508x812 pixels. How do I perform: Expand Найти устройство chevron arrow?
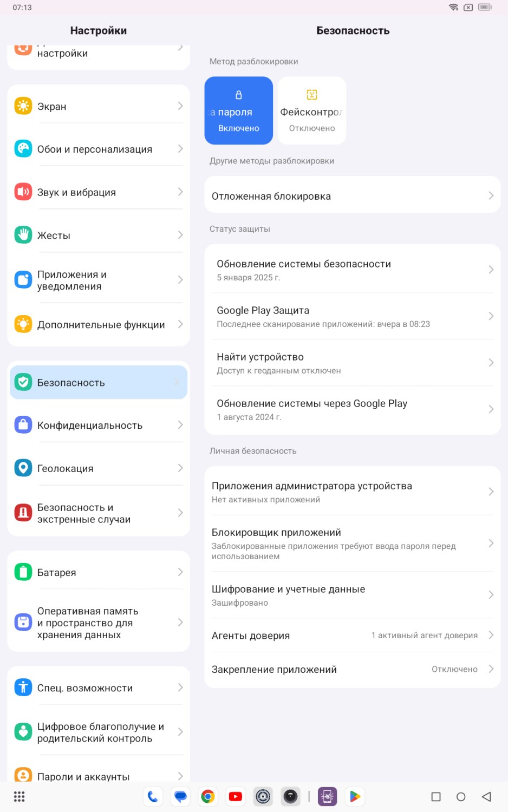[491, 363]
